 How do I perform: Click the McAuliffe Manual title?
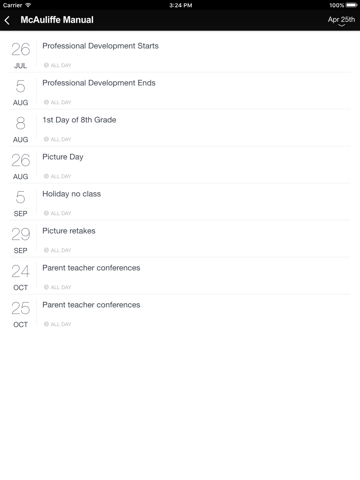click(x=57, y=20)
